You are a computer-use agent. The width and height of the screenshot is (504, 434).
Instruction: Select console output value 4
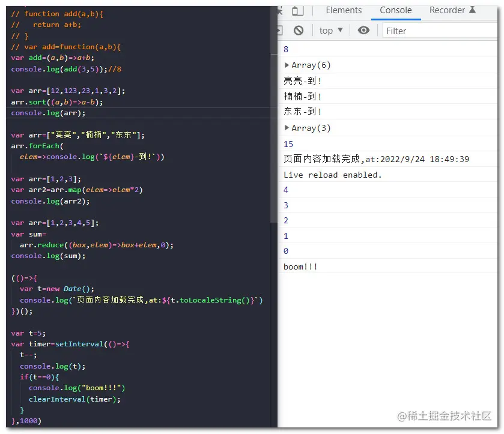(x=286, y=190)
